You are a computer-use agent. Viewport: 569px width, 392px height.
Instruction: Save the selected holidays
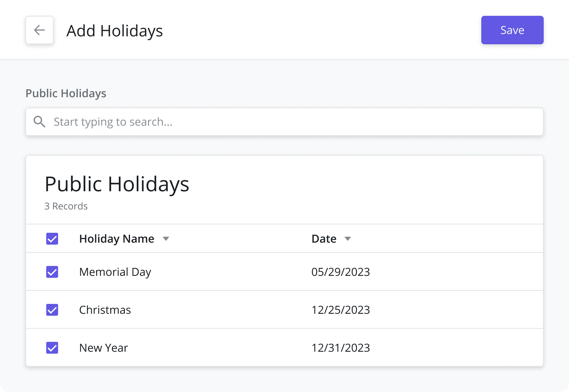(512, 30)
